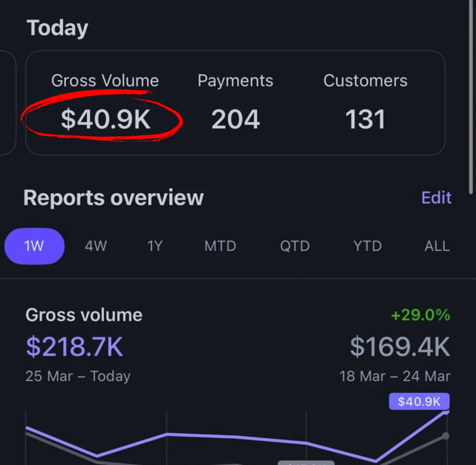Show the ALL time range
Image resolution: width=476 pixels, height=465 pixels.
click(437, 246)
